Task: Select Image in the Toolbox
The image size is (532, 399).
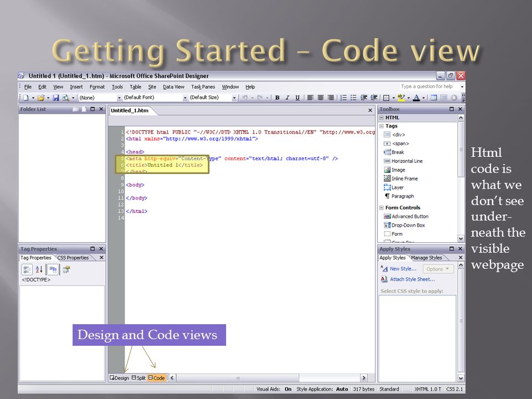Action: (394, 170)
